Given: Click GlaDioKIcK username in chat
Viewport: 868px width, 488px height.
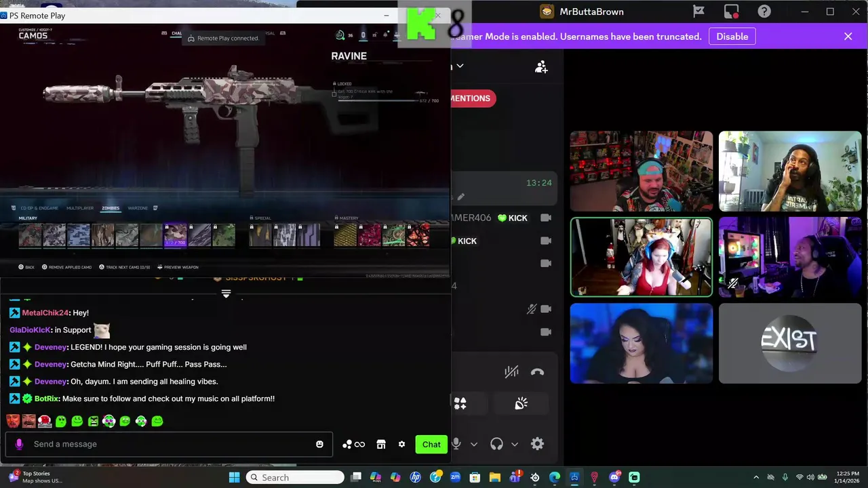Looking at the screenshot, I should point(30,330).
